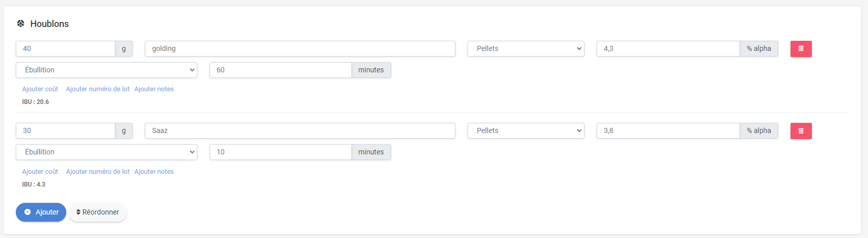Open the Pellets dropdown for golding

pos(526,48)
